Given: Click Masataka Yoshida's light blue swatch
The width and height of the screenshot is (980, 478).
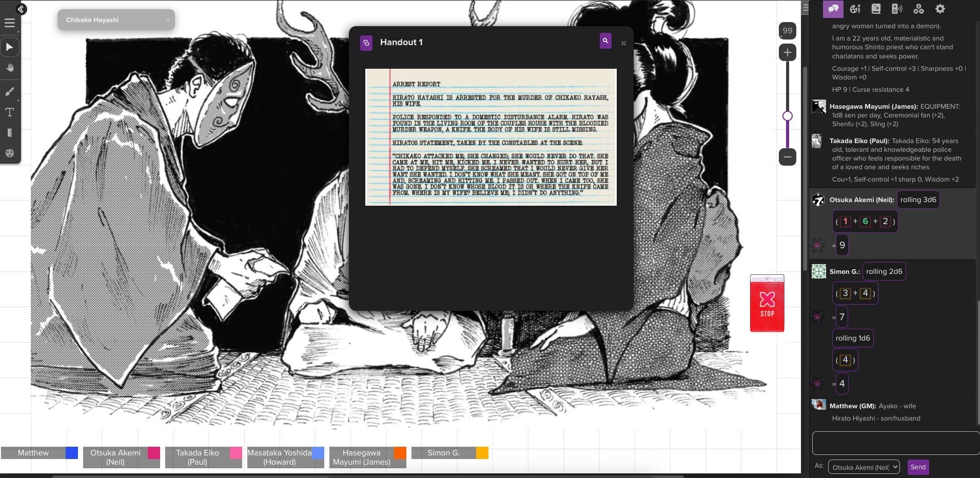Looking at the screenshot, I should click(318, 453).
